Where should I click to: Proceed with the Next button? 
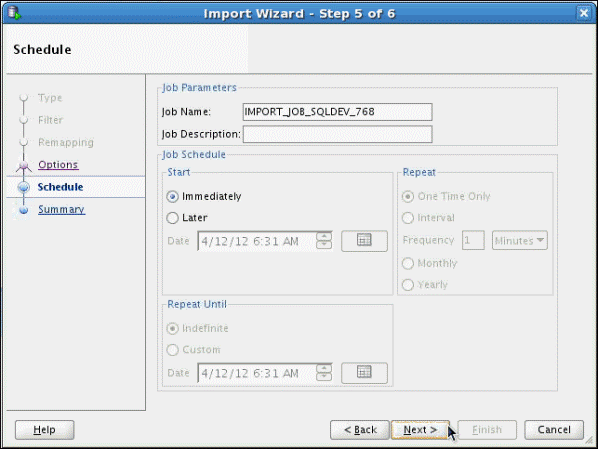point(420,430)
